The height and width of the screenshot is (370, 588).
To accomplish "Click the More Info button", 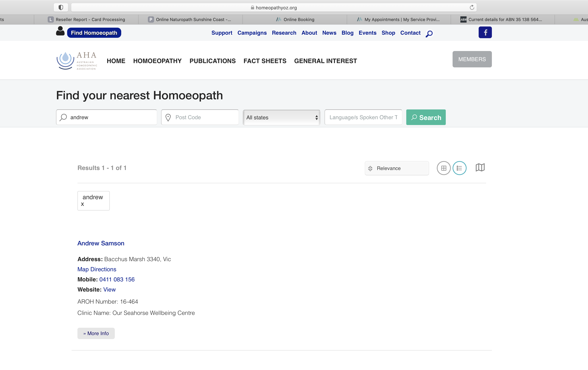I will (96, 333).
